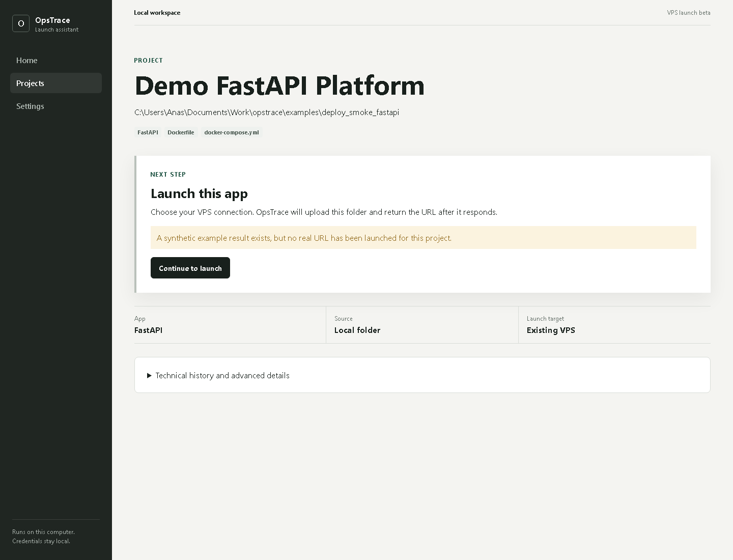733x560 pixels.
Task: Click the OpsTrace app name
Action: [x=52, y=20]
